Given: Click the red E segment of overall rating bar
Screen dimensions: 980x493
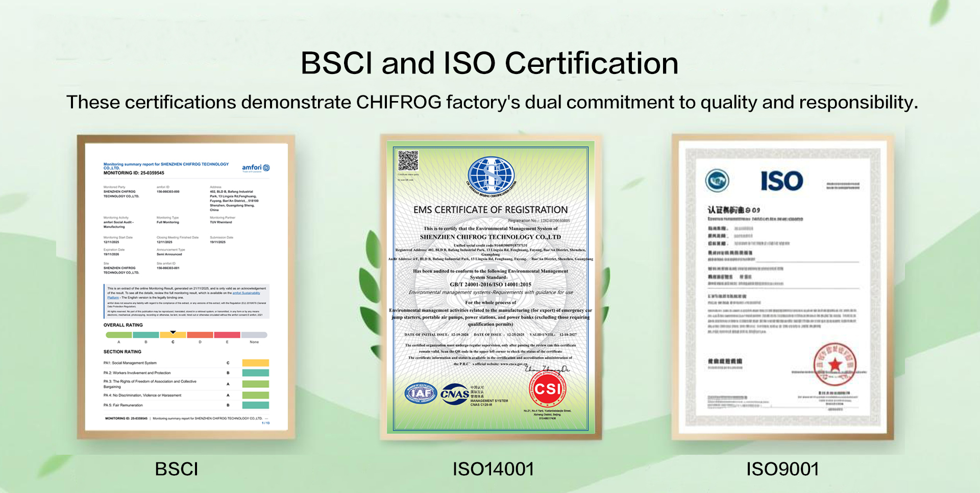Looking at the screenshot, I should (227, 335).
